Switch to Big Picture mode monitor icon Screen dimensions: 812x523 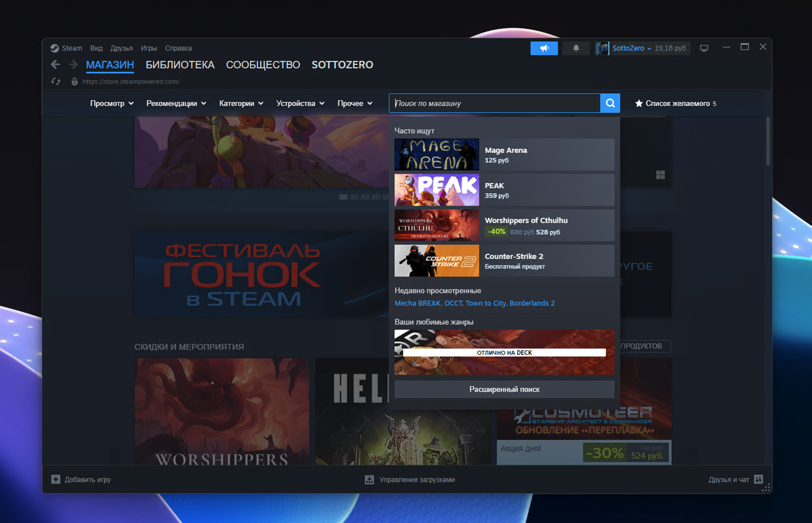pyautogui.click(x=704, y=48)
